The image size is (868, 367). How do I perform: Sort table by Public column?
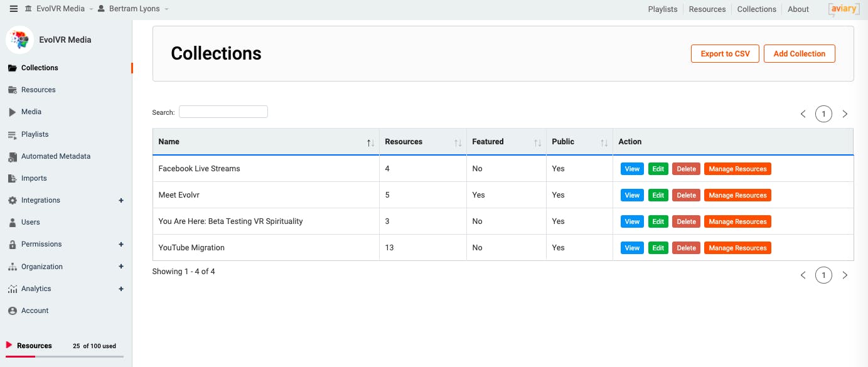pyautogui.click(x=579, y=142)
